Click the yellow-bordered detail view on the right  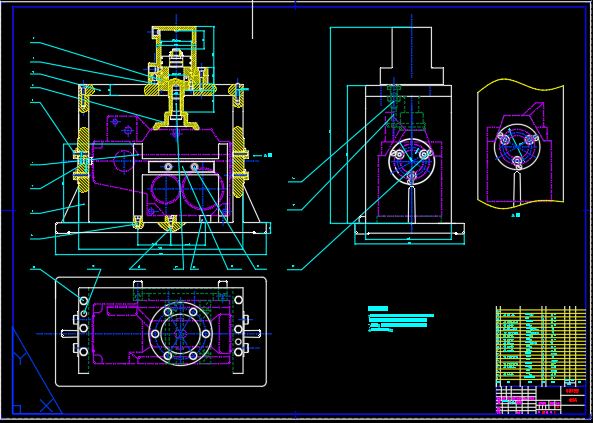520,144
